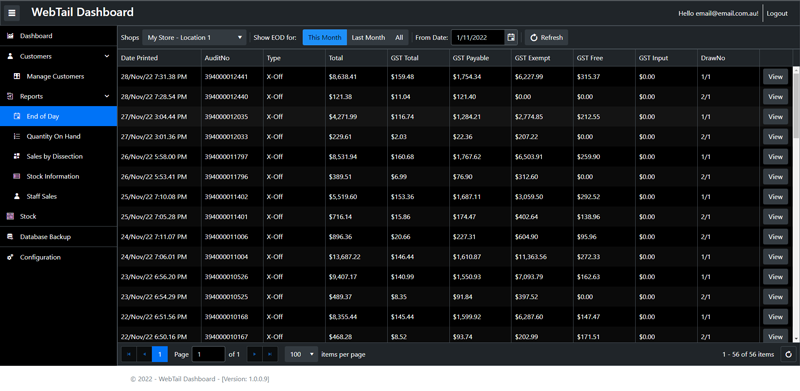Click the Stock sidebar icon

[10, 216]
